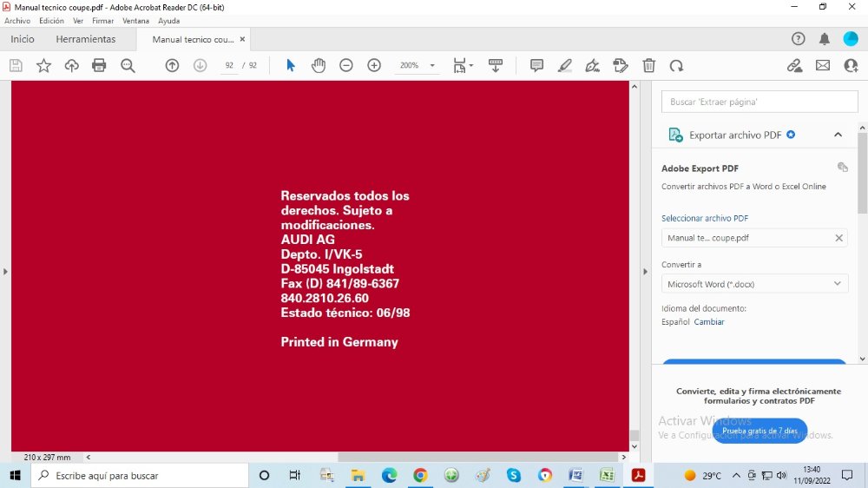Remove the selected Manual te... coupe.pdf file

[838, 238]
